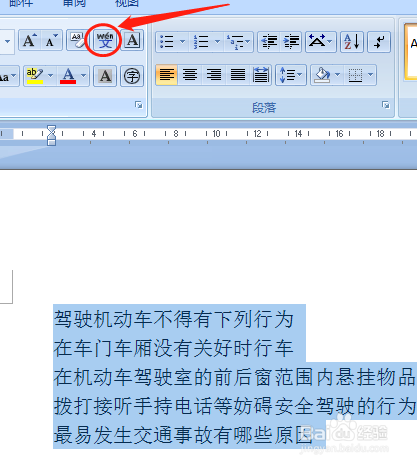The image size is (417, 466).
Task: Open the Enclose Characters (字) tool
Action: pos(132,76)
